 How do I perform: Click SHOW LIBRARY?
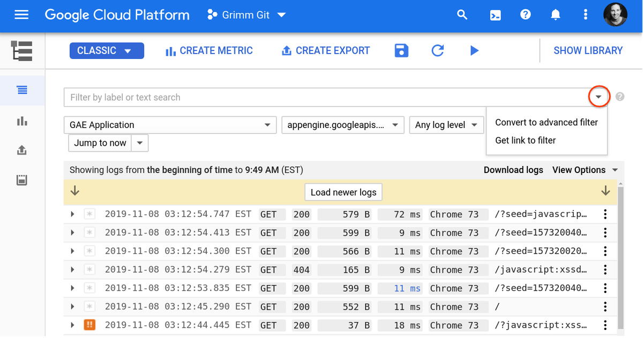(588, 51)
